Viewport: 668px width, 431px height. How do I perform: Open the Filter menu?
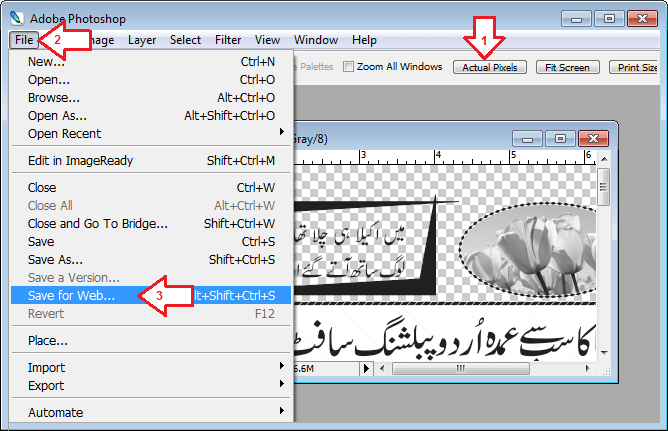[x=228, y=40]
